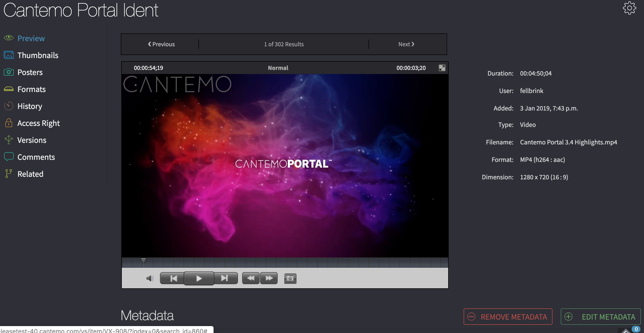Image resolution: width=644 pixels, height=333 pixels.
Task: Click the duration value 00:04:50;04
Action: [x=536, y=73]
